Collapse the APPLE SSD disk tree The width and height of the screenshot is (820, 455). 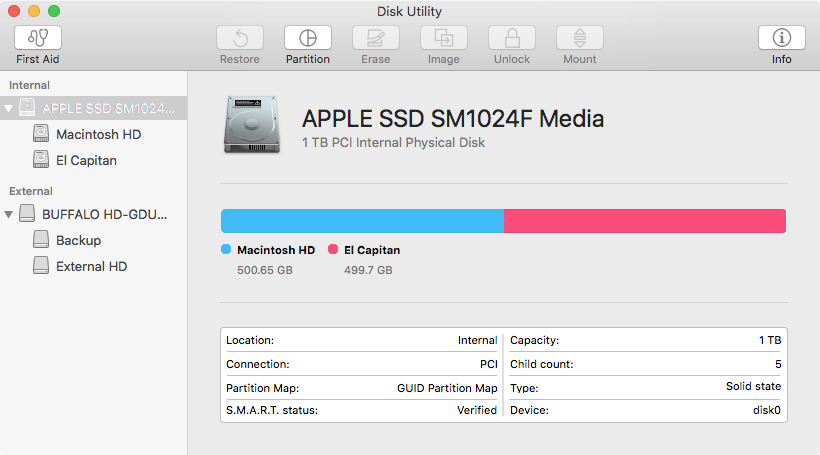[9, 108]
